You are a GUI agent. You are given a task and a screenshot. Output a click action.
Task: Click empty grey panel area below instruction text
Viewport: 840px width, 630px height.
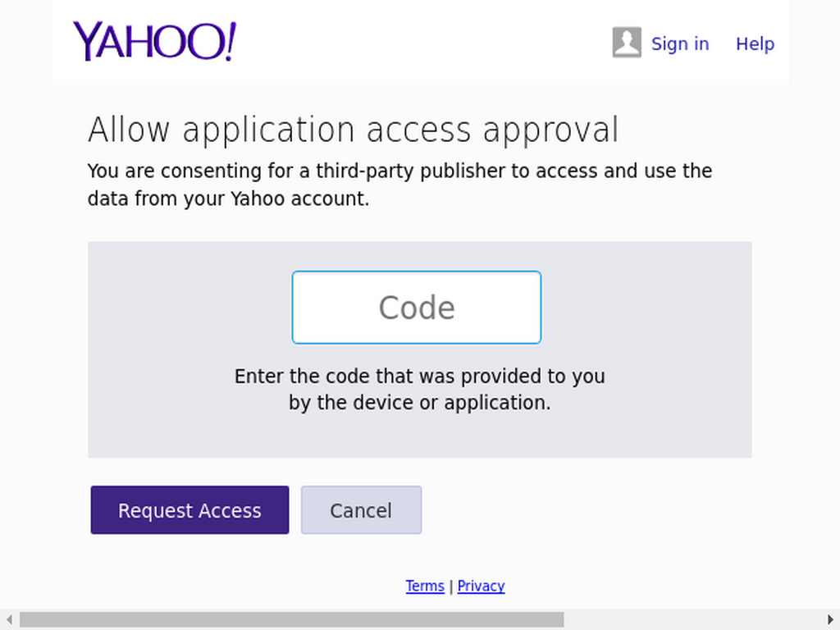[419, 436]
